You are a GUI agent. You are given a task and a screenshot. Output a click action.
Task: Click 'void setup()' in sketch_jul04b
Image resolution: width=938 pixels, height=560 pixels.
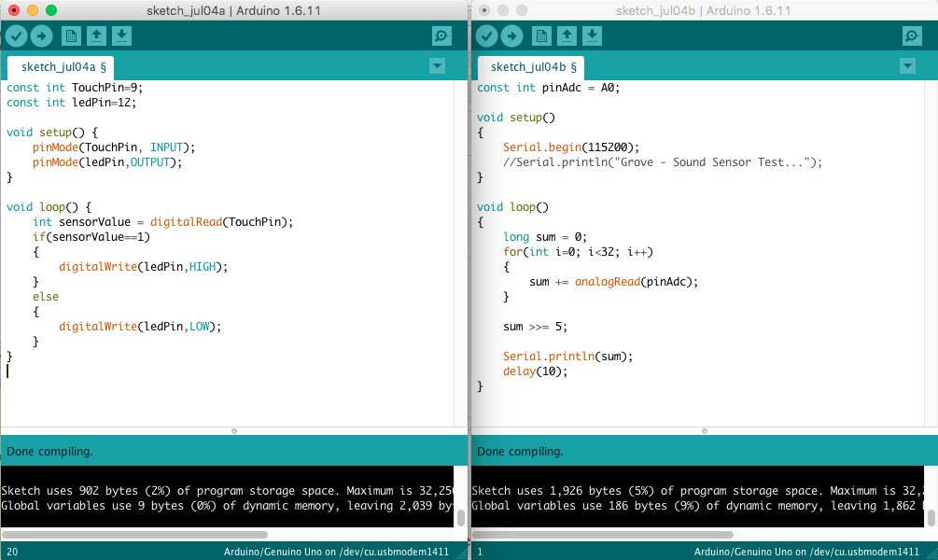(515, 118)
